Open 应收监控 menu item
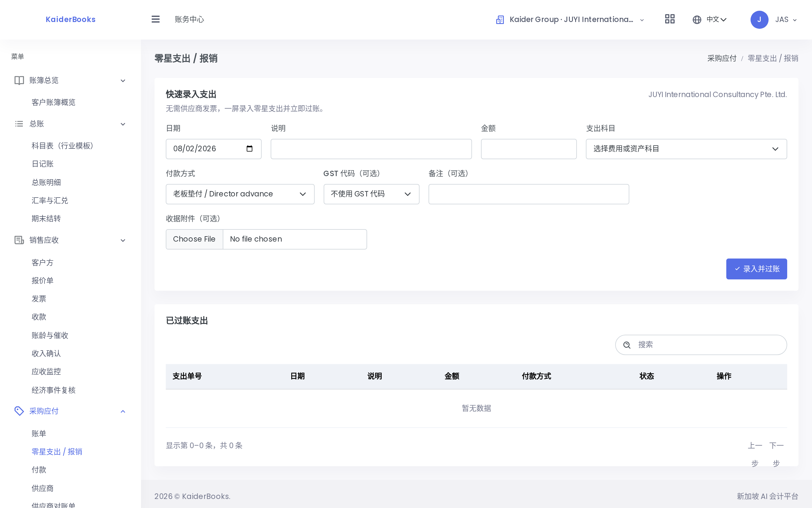 click(46, 372)
